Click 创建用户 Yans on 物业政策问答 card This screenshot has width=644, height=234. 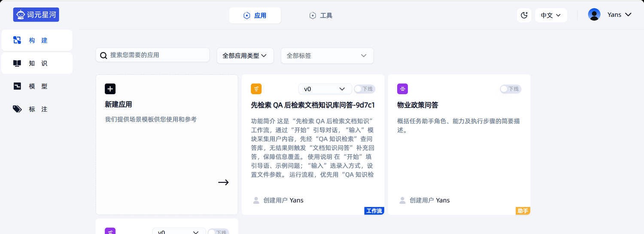pyautogui.click(x=430, y=200)
